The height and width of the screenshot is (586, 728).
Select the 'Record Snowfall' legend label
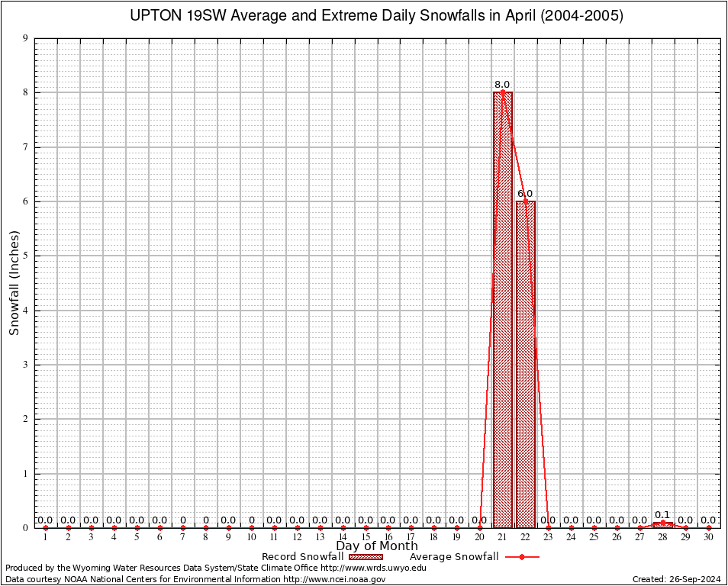303,557
